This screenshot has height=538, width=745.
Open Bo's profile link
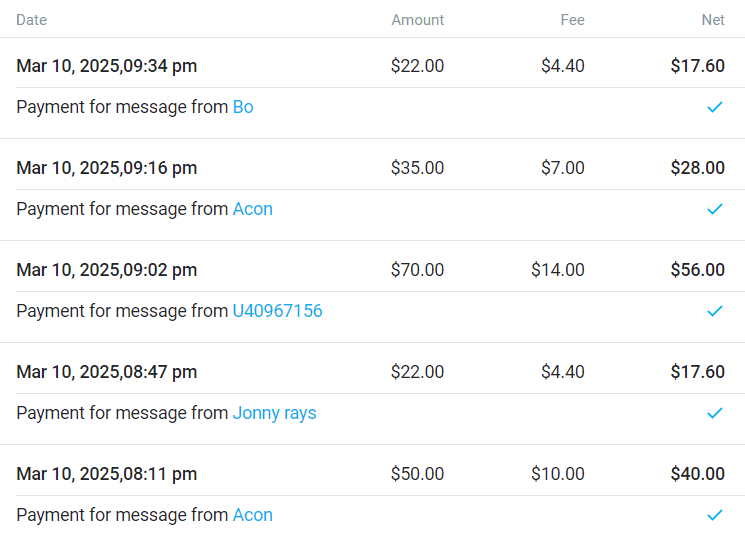click(243, 107)
